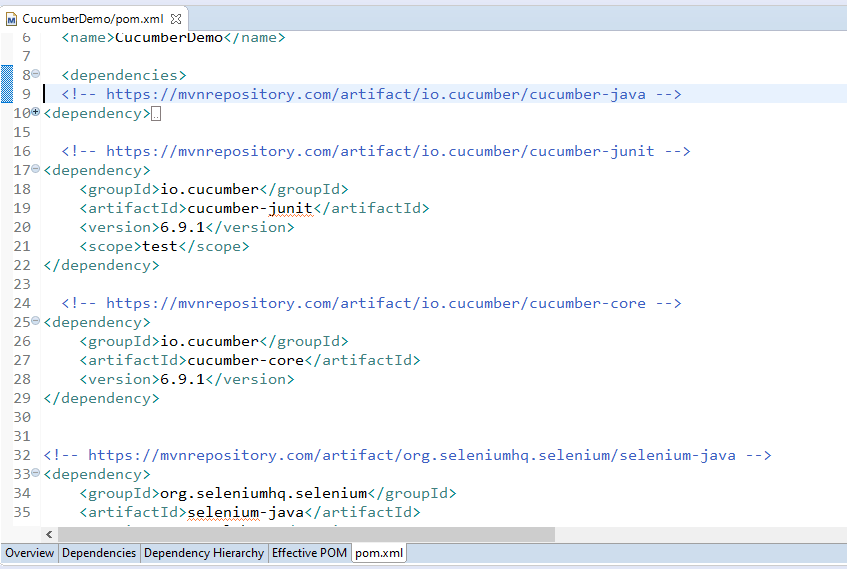This screenshot has height=569, width=847.
Task: Switch to the Dependencies tab
Action: click(x=99, y=553)
